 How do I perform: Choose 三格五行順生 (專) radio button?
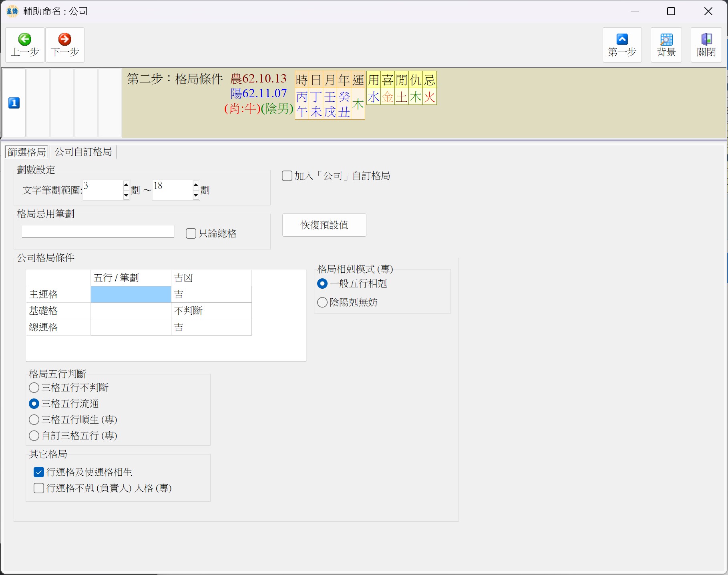pyautogui.click(x=34, y=420)
